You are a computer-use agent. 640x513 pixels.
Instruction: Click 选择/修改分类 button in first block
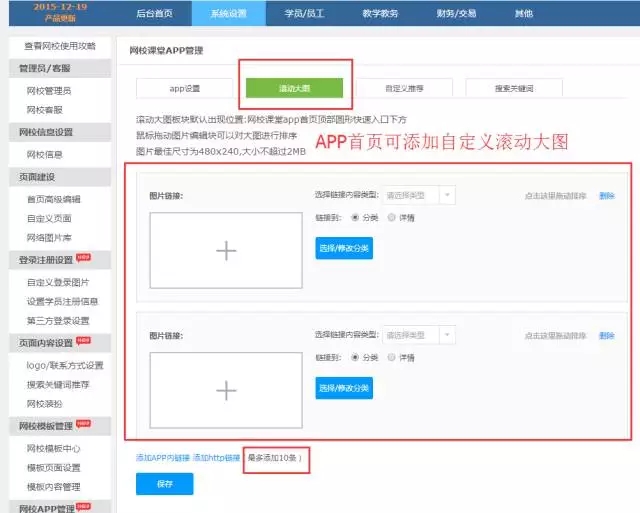coord(343,247)
